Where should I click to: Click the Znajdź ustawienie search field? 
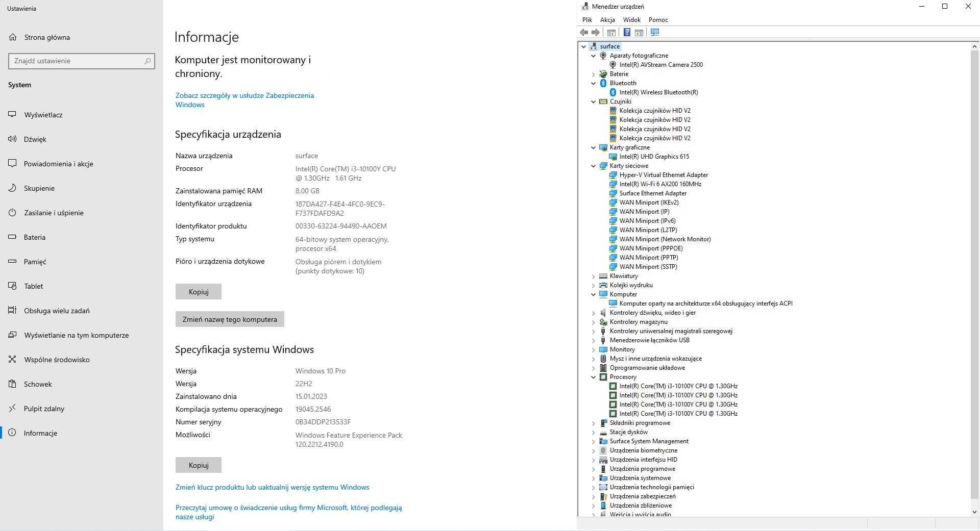click(x=82, y=61)
